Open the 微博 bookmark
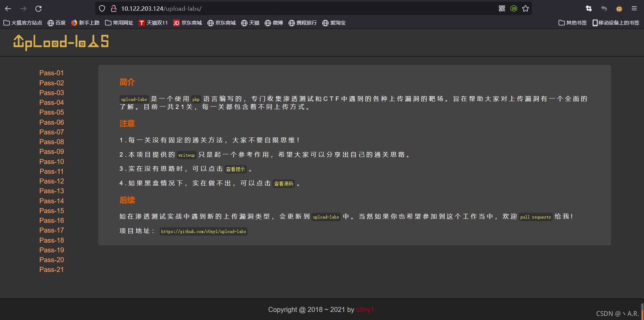644x320 pixels. (274, 23)
